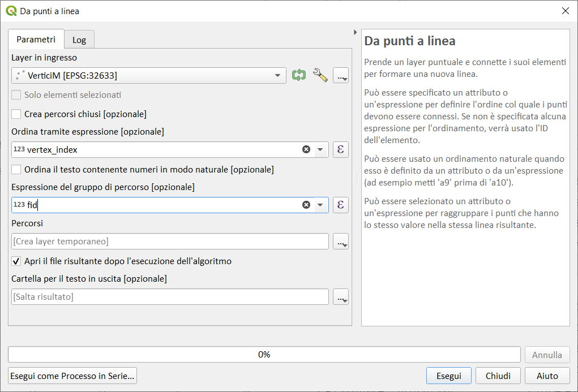Collapse the help panel arrow

(x=355, y=32)
